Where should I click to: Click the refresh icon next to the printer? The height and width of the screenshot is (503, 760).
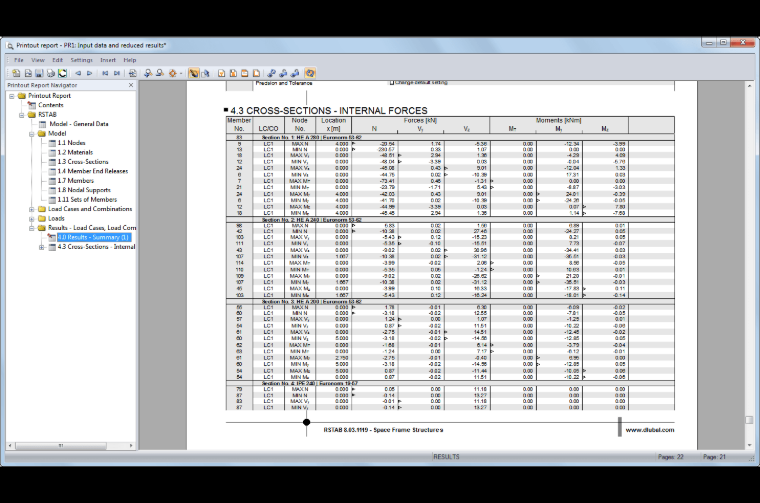(63, 73)
